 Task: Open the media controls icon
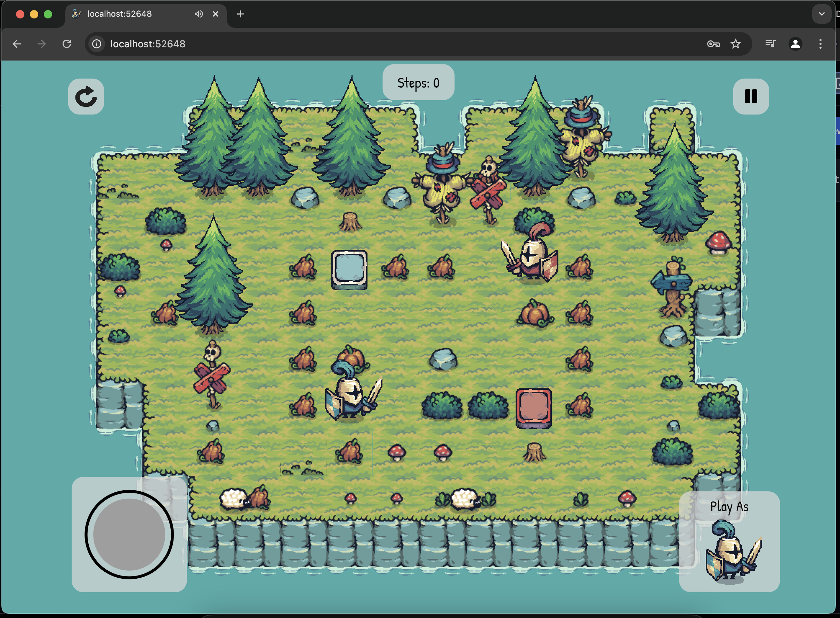(x=770, y=44)
